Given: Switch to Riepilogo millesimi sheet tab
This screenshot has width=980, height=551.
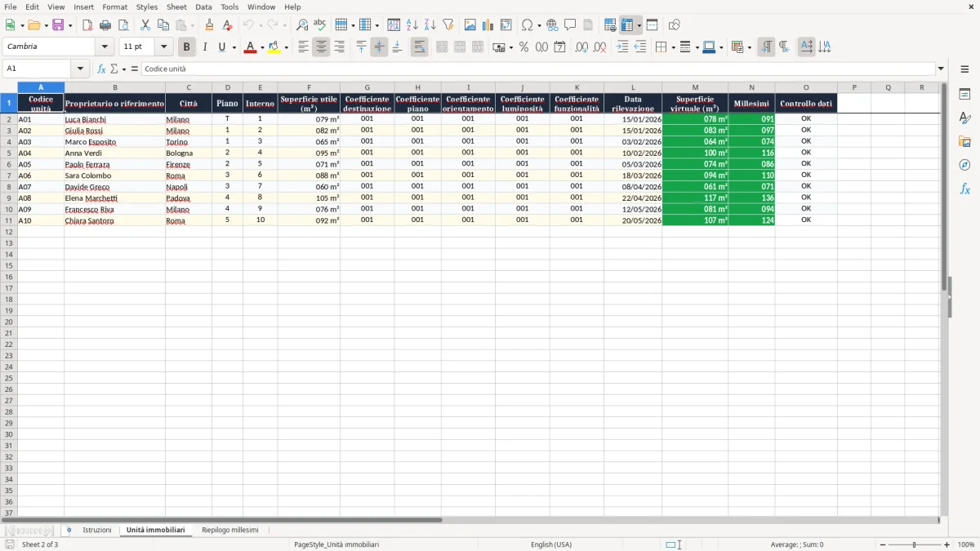Looking at the screenshot, I should coord(230,531).
